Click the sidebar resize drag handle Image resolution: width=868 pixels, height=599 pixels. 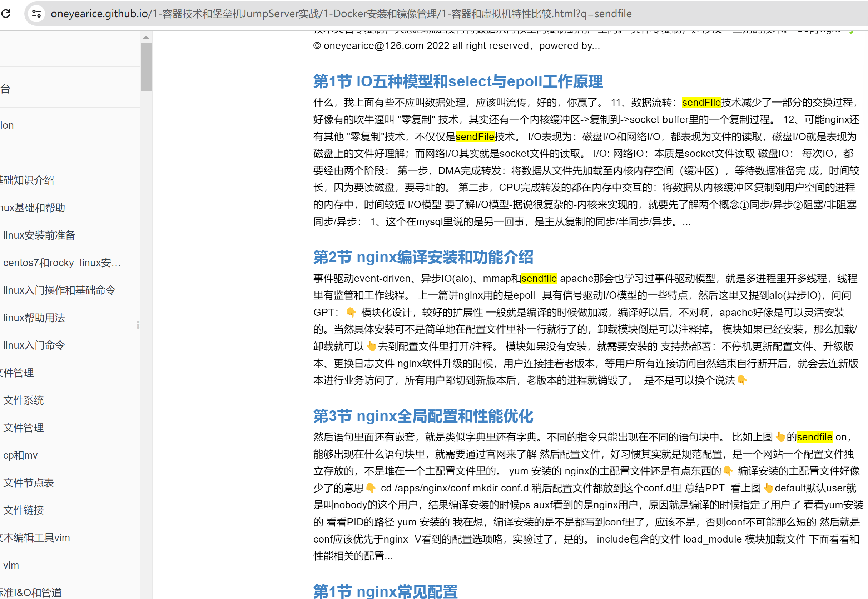(138, 325)
